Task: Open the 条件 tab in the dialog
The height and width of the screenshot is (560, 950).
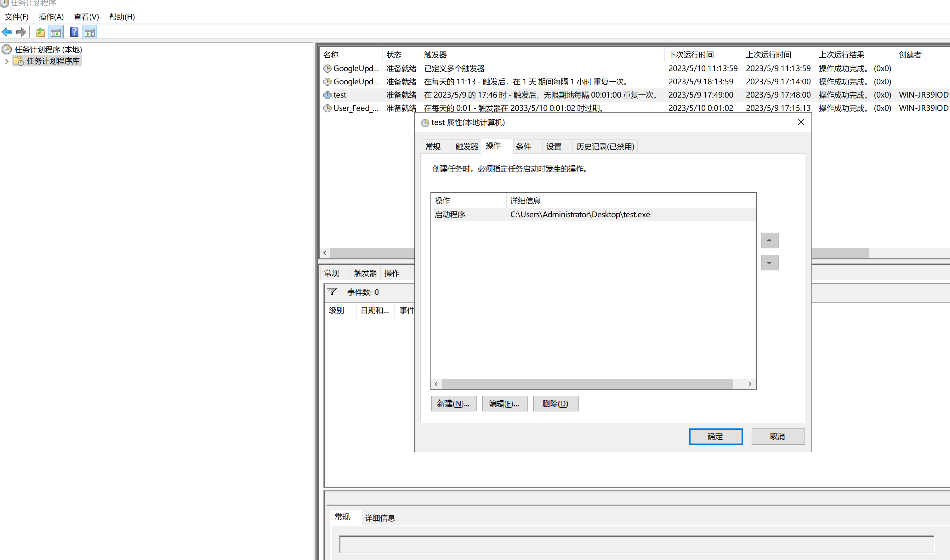Action: click(523, 147)
